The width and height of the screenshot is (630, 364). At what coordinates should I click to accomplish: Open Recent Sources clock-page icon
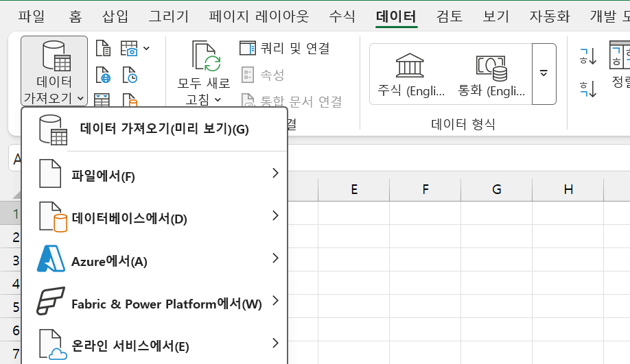tap(130, 75)
